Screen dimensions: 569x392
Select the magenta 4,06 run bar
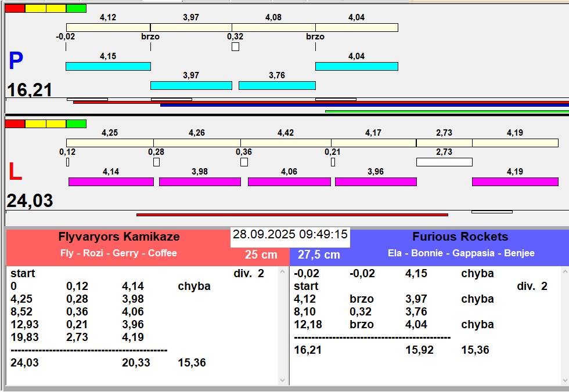coord(289,182)
